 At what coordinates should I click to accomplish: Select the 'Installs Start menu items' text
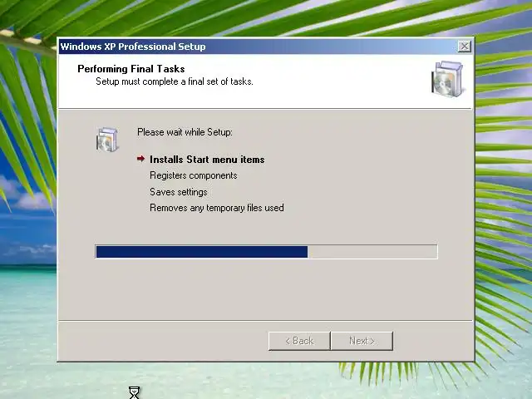click(207, 160)
